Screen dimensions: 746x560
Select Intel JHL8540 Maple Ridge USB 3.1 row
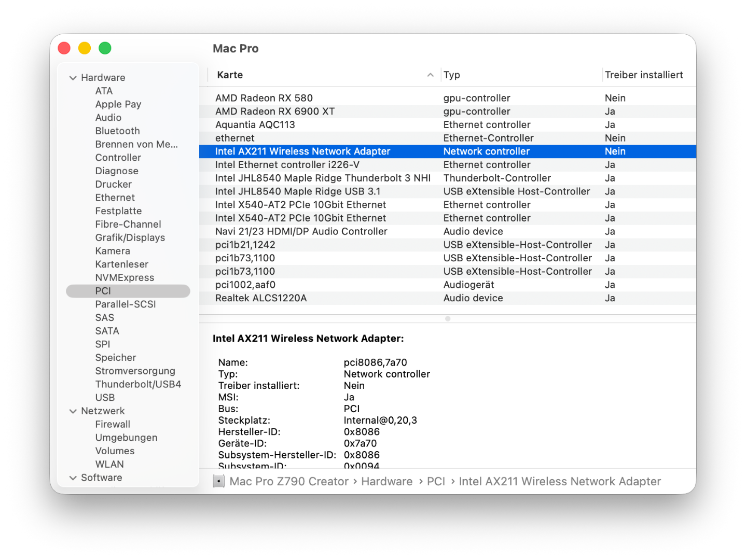(x=448, y=191)
